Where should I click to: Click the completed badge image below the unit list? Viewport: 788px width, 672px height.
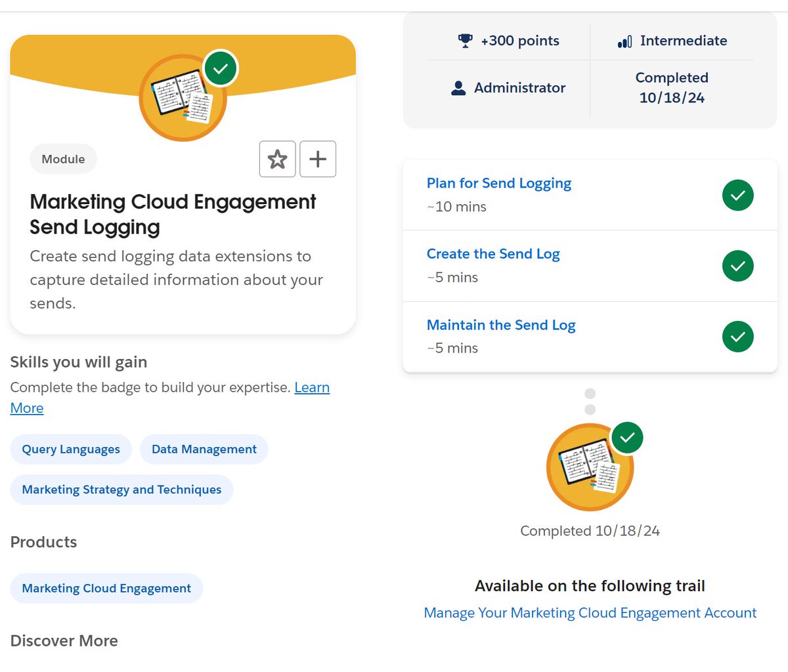pyautogui.click(x=590, y=467)
